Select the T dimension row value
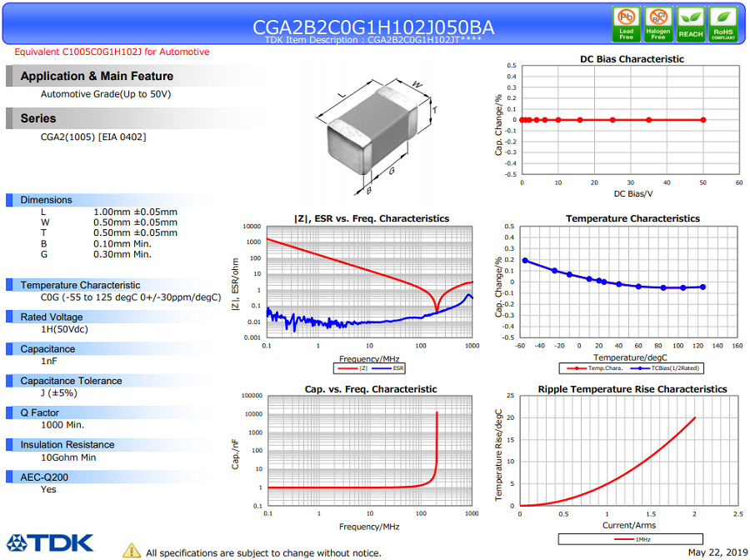The width and height of the screenshot is (750, 560). click(135, 232)
